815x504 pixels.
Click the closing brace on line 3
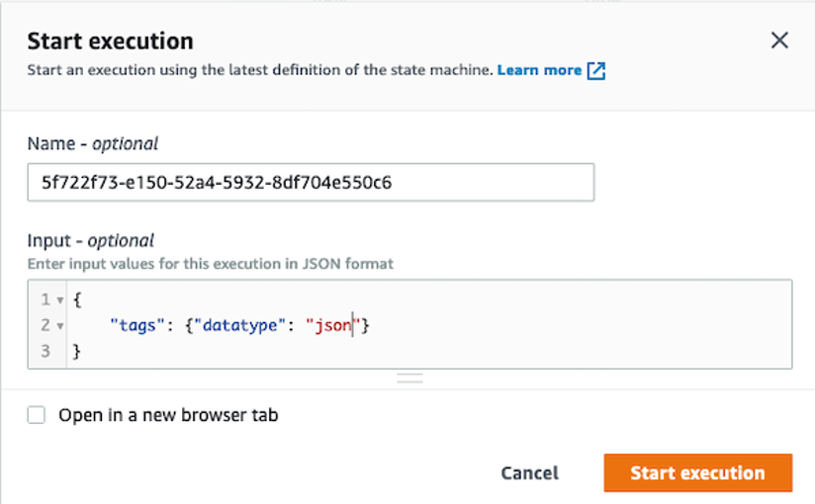click(76, 351)
